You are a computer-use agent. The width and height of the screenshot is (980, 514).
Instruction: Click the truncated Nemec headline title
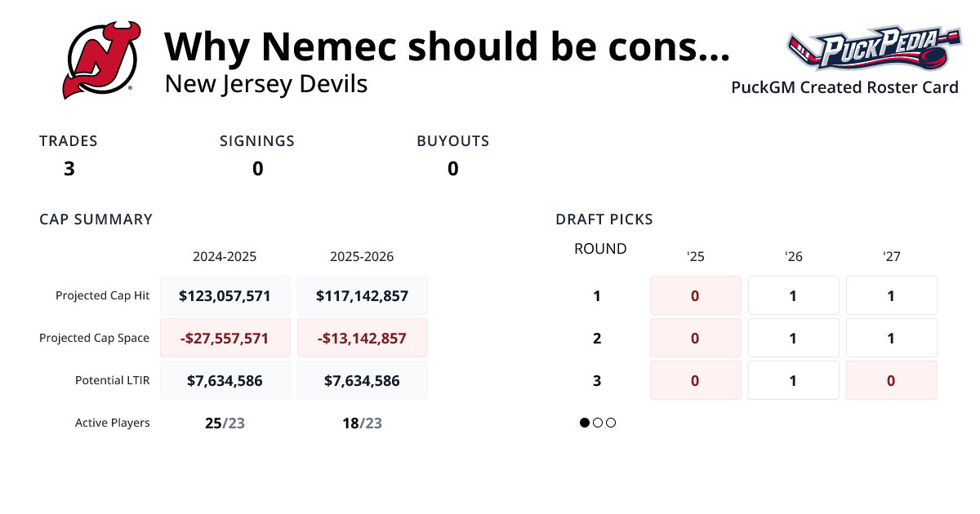click(448, 47)
